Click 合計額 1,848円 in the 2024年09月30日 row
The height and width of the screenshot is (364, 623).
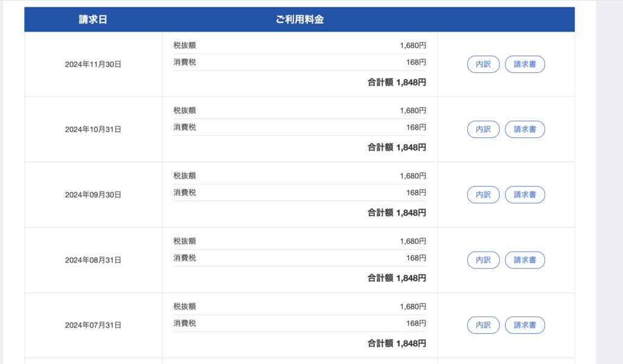(x=397, y=213)
